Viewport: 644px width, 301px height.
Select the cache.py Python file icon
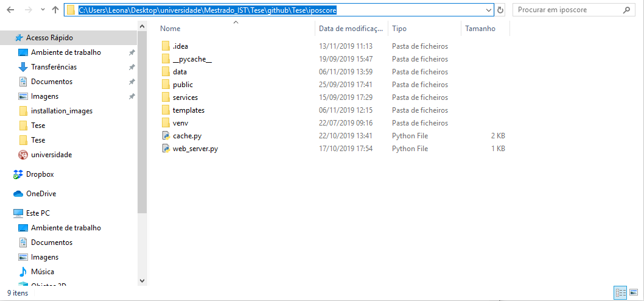coord(166,136)
